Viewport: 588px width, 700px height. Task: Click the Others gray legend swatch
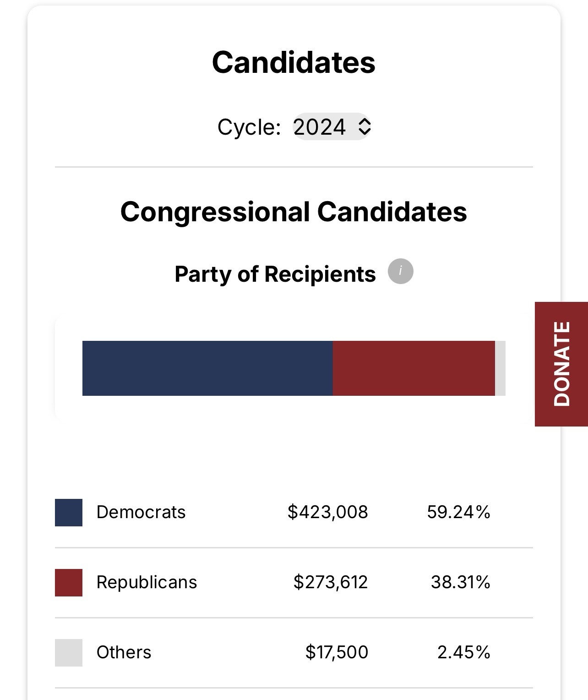pos(69,653)
